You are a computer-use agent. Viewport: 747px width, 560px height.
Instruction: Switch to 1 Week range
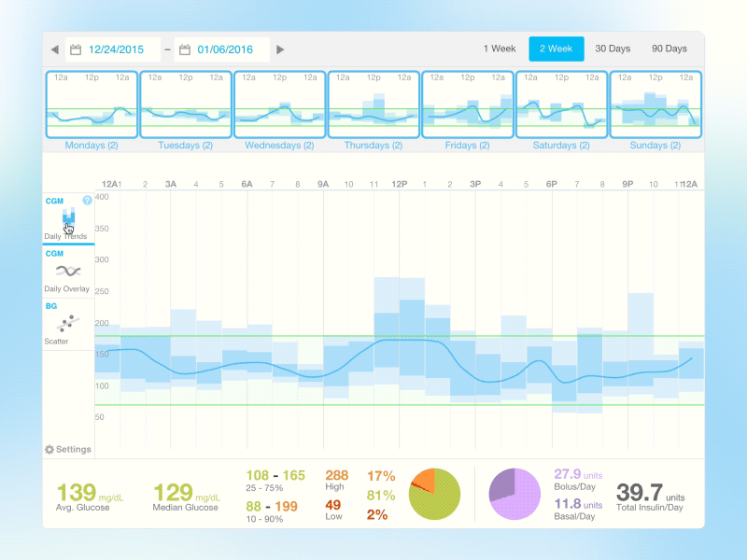tap(500, 49)
